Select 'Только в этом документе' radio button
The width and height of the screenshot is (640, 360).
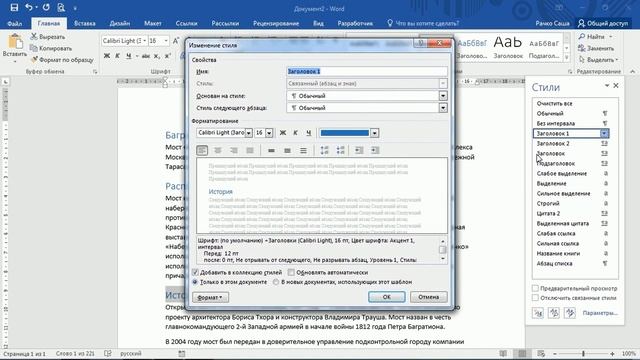[195, 282]
